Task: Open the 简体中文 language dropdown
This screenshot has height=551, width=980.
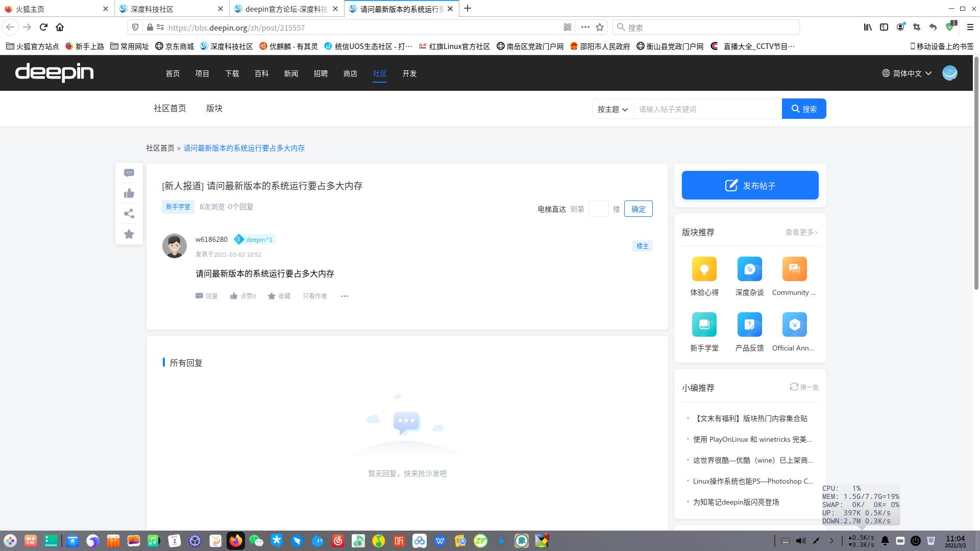Action: pos(907,73)
